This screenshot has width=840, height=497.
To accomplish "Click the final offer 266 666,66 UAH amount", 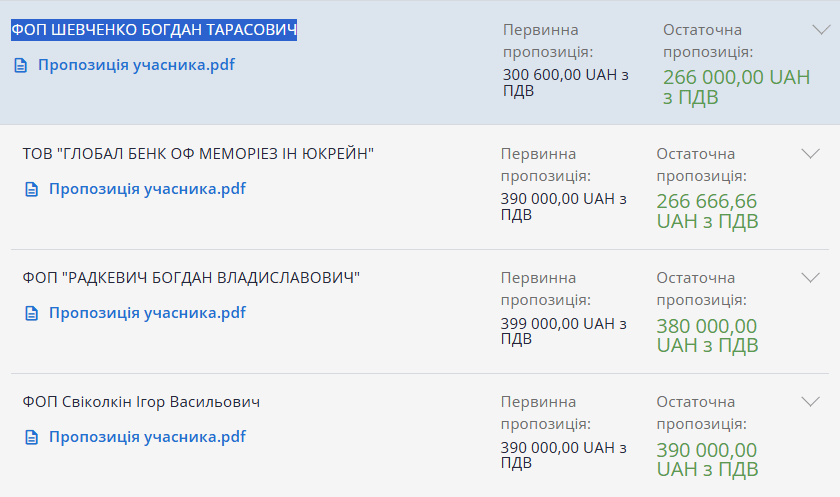I will tap(708, 211).
